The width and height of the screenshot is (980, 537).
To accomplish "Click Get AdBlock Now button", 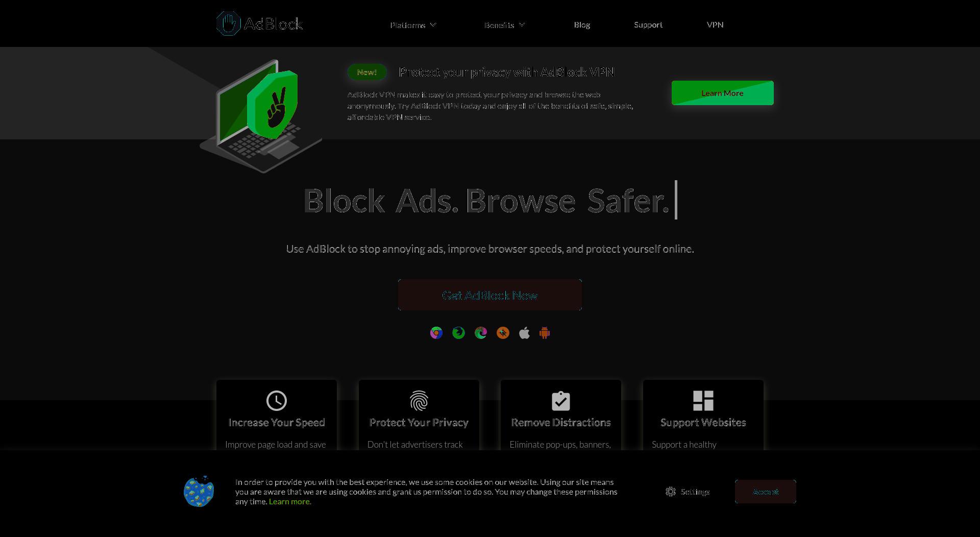I will tap(490, 295).
